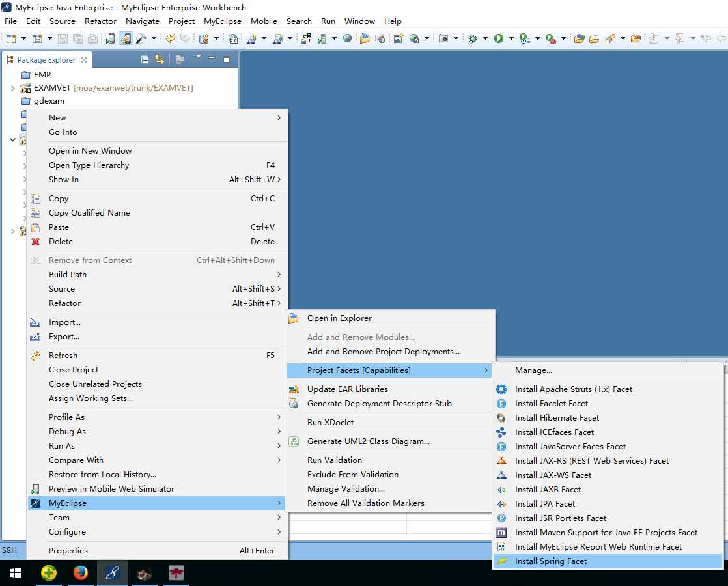Open the Build Path submenu
This screenshot has width=728, height=586.
coord(158,274)
